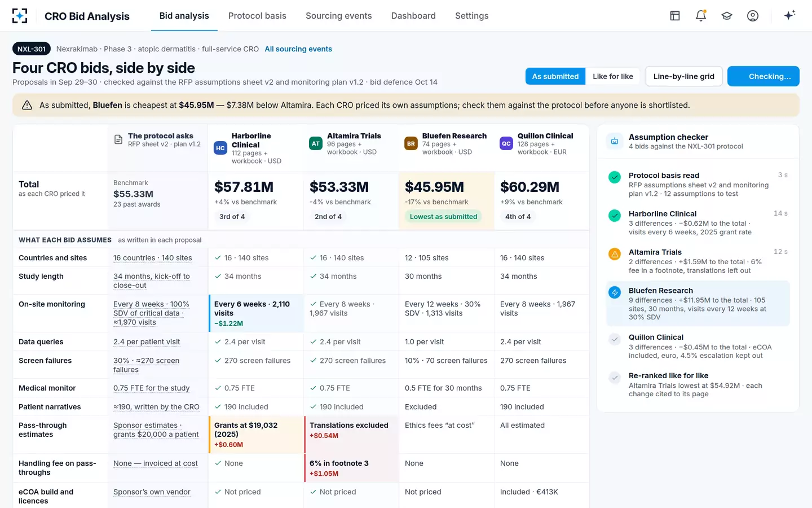Click the Assumption checker robot icon
Viewport: 812px width, 508px height.
click(x=615, y=141)
